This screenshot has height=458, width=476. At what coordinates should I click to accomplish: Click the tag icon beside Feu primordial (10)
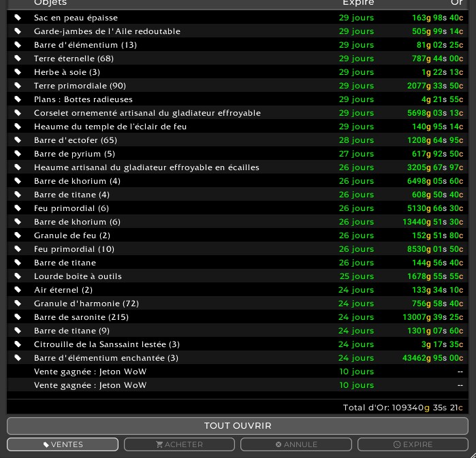click(x=18, y=249)
